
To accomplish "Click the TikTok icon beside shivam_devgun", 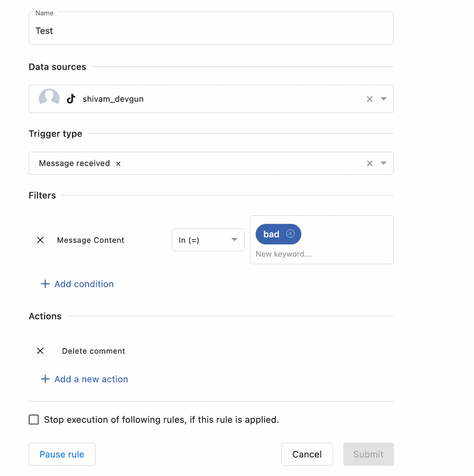I will pos(71,99).
